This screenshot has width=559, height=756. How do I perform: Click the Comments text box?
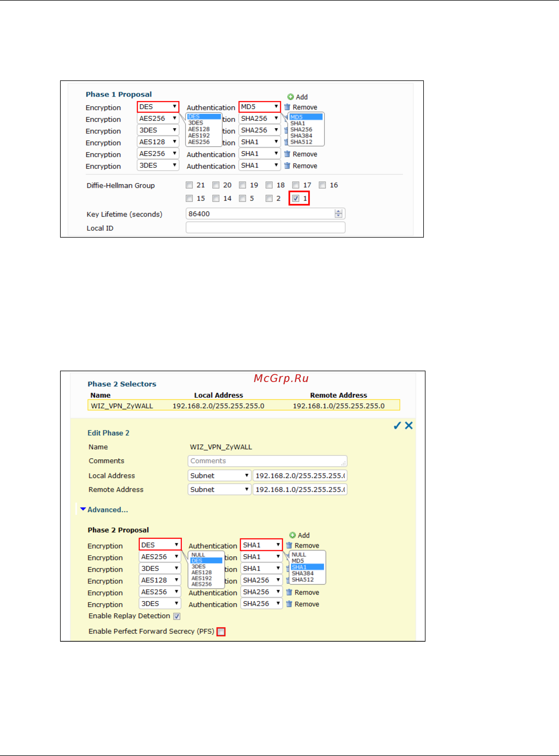[267, 461]
